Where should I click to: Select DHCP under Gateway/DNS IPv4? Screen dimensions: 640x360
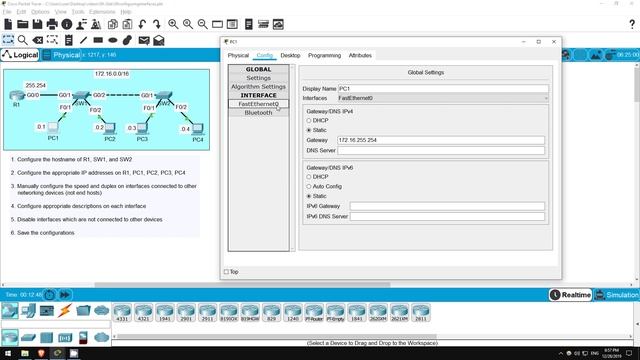(x=309, y=120)
